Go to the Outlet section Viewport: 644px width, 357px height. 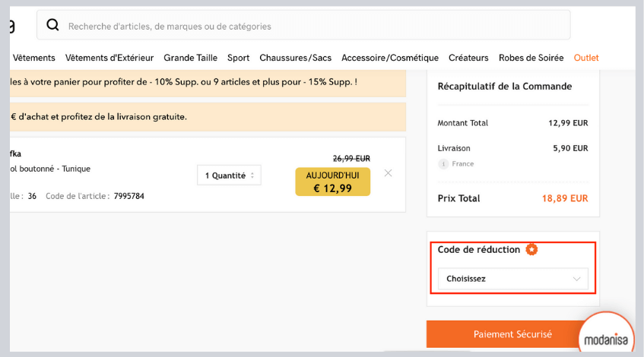click(x=586, y=58)
